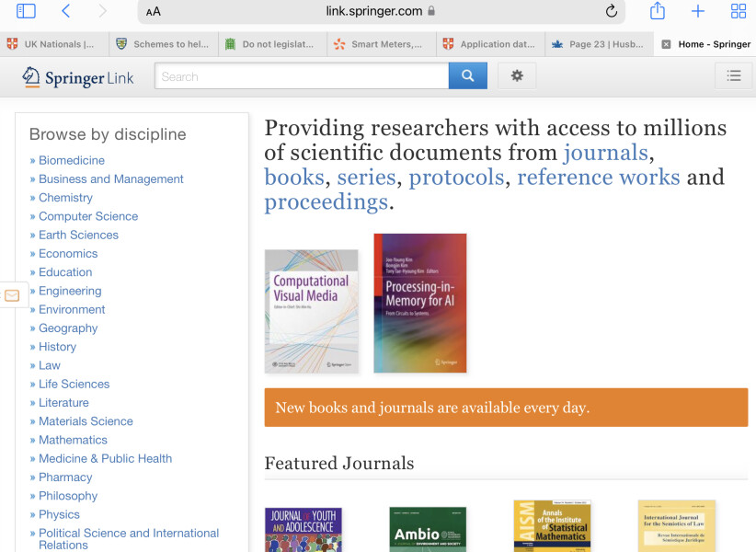Click the link.springer.com address bar
756x552 pixels.
pyautogui.click(x=381, y=11)
